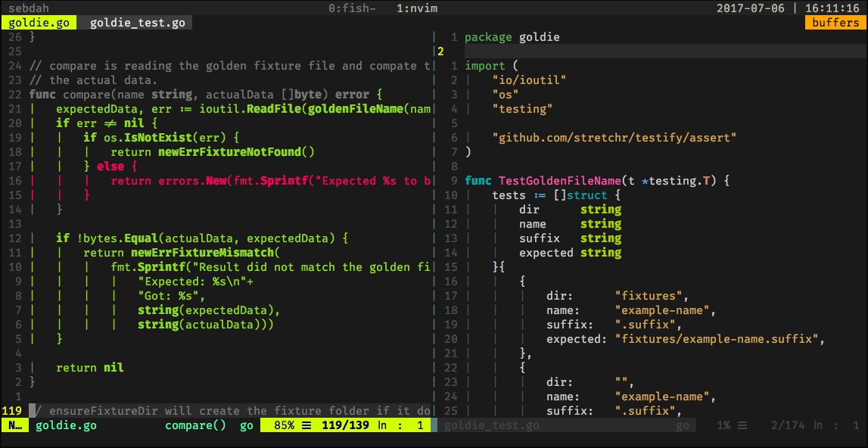Click the highlighted line number 119
Screen dimensions: 868x448
pos(12,411)
